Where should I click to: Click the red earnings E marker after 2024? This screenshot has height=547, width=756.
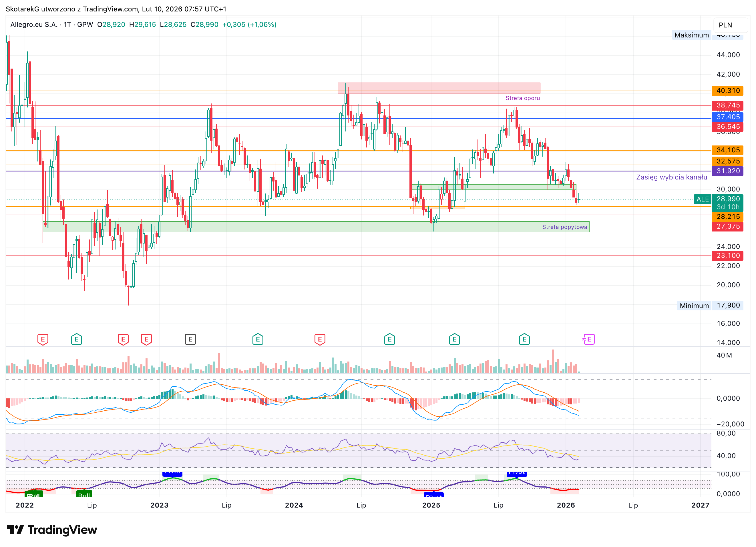(320, 340)
